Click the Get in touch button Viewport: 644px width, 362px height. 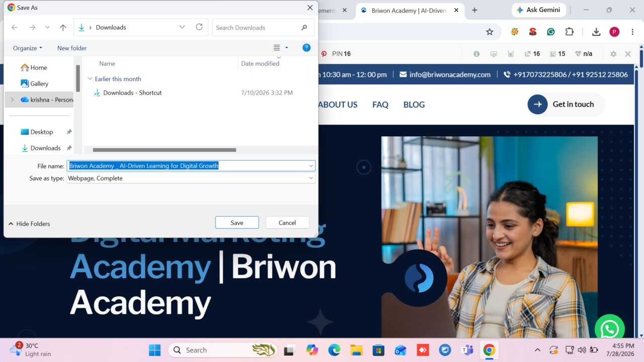coord(566,105)
